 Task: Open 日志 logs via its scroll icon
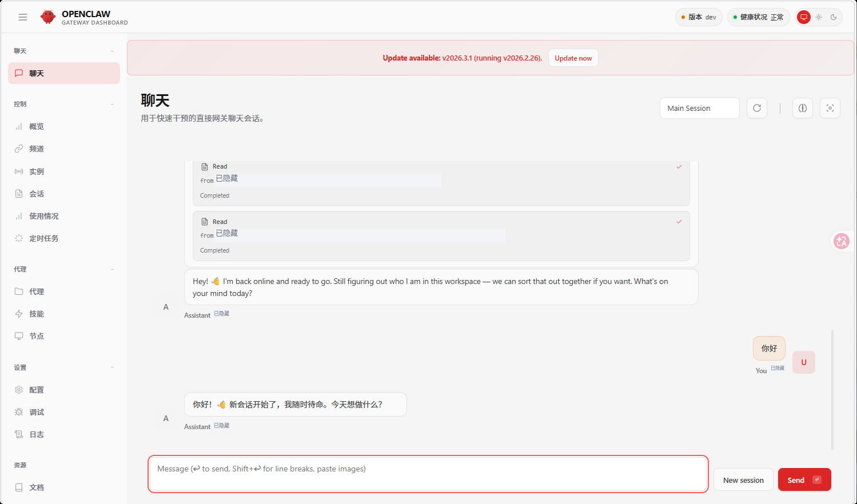(19, 434)
